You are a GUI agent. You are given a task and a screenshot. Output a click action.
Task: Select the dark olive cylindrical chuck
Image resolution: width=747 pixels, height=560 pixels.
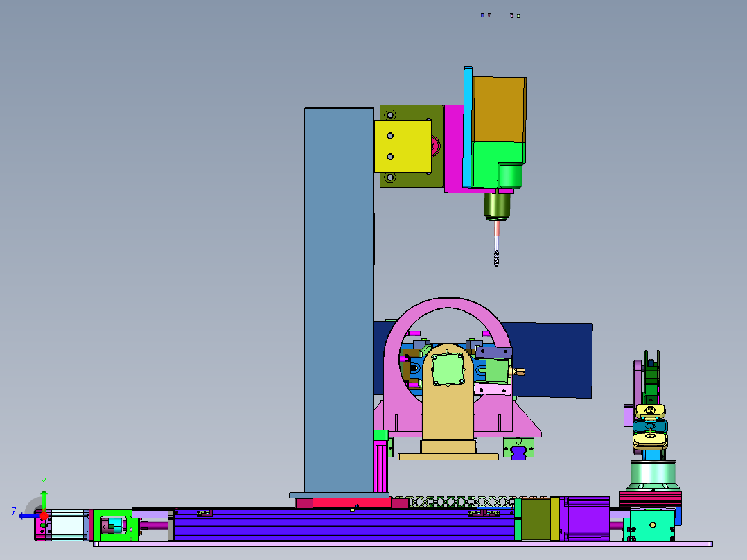pos(497,205)
